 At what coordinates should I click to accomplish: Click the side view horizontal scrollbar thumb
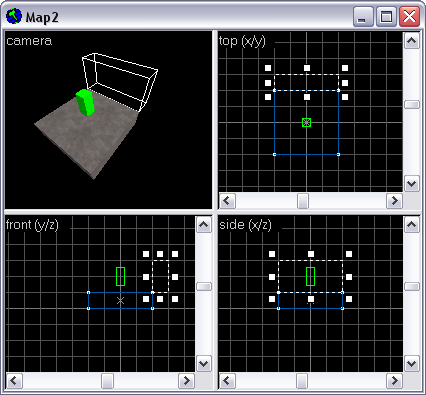click(x=302, y=381)
